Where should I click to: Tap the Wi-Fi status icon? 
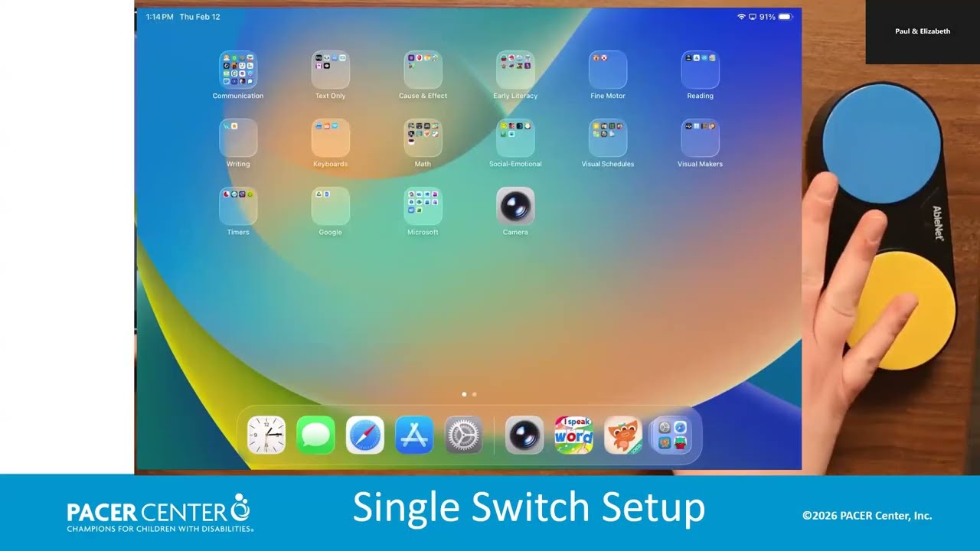coord(741,17)
